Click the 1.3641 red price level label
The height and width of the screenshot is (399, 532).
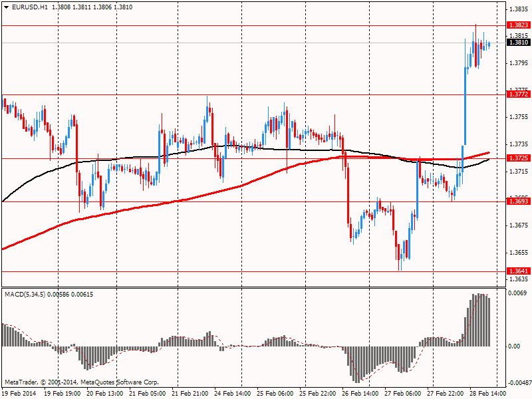pos(519,271)
